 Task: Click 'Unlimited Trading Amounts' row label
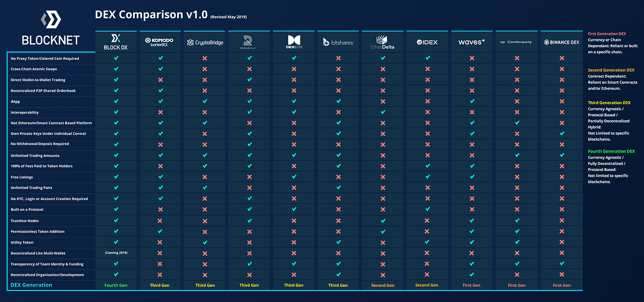coord(34,155)
